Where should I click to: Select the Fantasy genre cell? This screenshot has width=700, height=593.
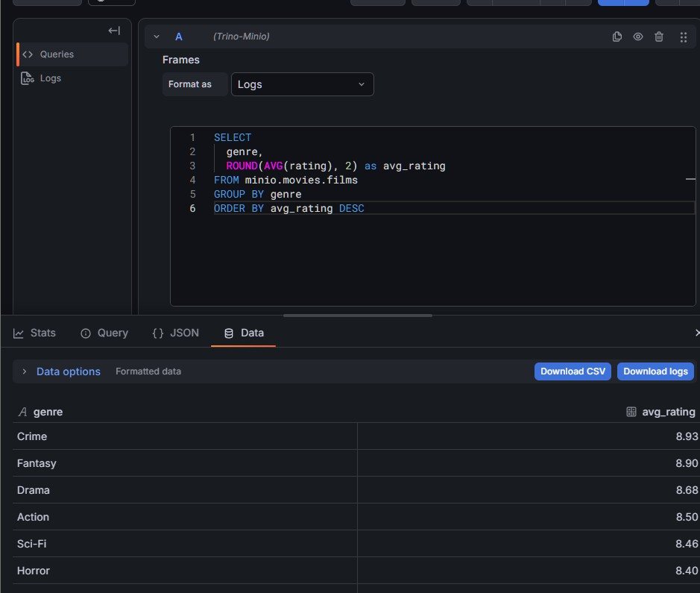[185, 463]
